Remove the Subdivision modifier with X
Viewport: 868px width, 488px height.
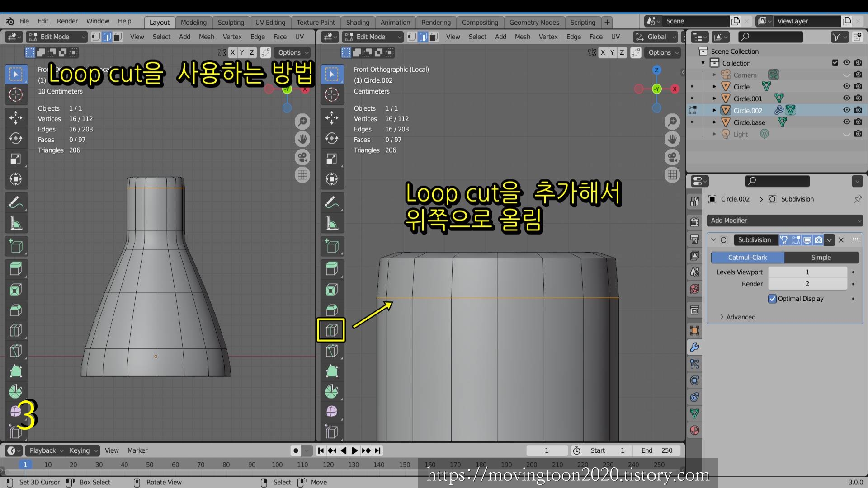click(841, 240)
